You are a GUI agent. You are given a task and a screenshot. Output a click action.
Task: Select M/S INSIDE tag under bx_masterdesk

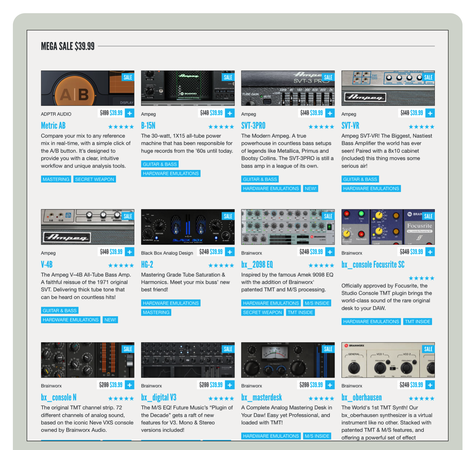click(317, 436)
